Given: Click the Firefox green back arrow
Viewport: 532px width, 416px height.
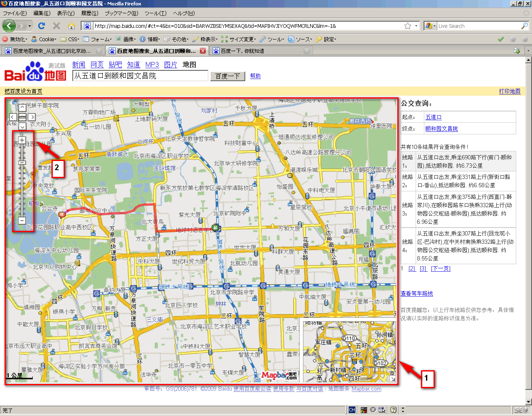Looking at the screenshot, I should coord(9,26).
